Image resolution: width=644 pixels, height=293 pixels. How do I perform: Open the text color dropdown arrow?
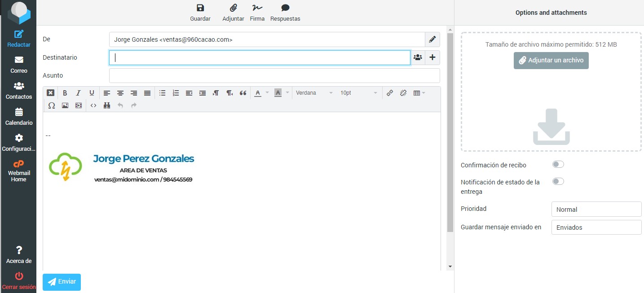[x=267, y=93]
